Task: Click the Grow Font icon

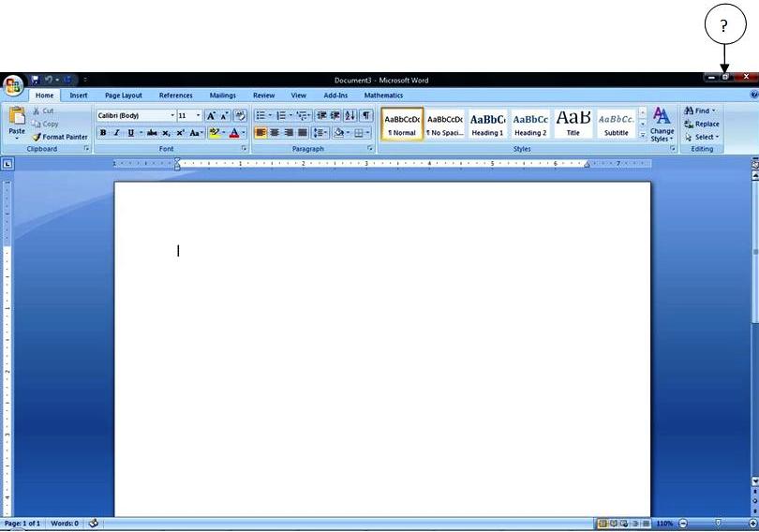Action: pos(212,116)
